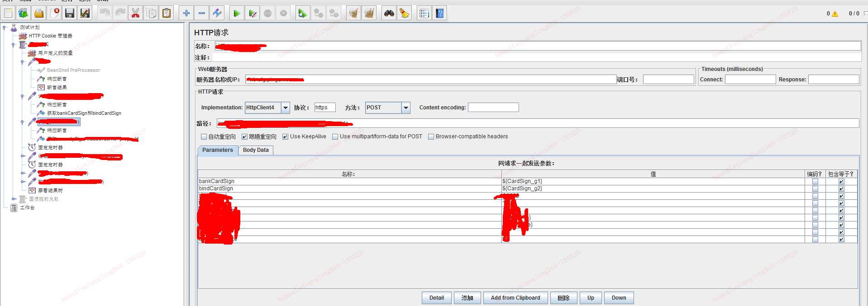868x306 pixels.
Task: Click the 端口号 input field
Action: [x=668, y=80]
